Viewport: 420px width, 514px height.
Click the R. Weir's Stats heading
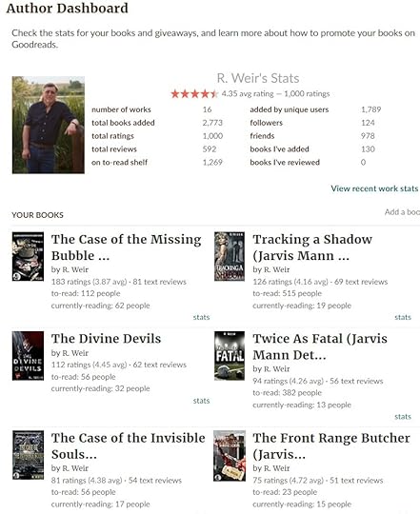pyautogui.click(x=258, y=78)
